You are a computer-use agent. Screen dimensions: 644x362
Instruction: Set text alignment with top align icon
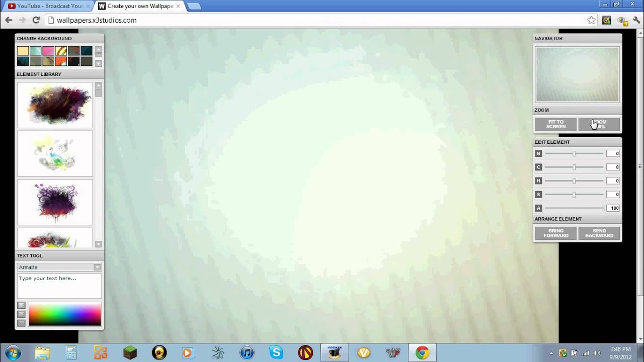coord(21,305)
